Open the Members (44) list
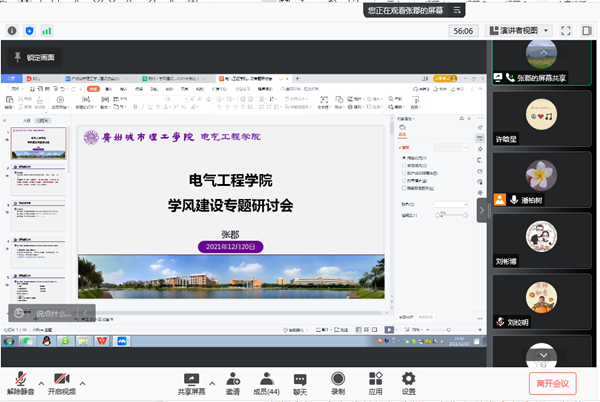 coord(266,378)
